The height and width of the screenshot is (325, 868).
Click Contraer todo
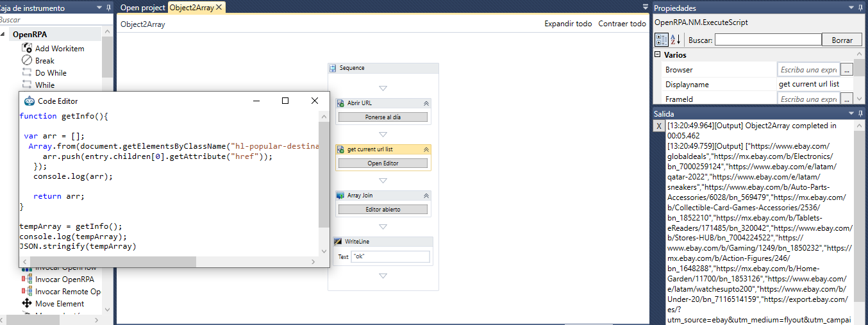click(622, 24)
